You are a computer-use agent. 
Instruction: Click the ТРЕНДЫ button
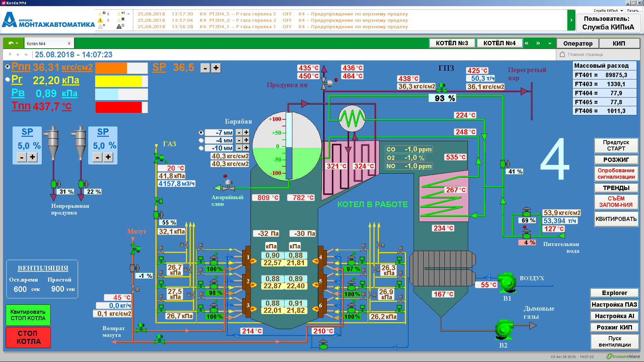(x=616, y=188)
